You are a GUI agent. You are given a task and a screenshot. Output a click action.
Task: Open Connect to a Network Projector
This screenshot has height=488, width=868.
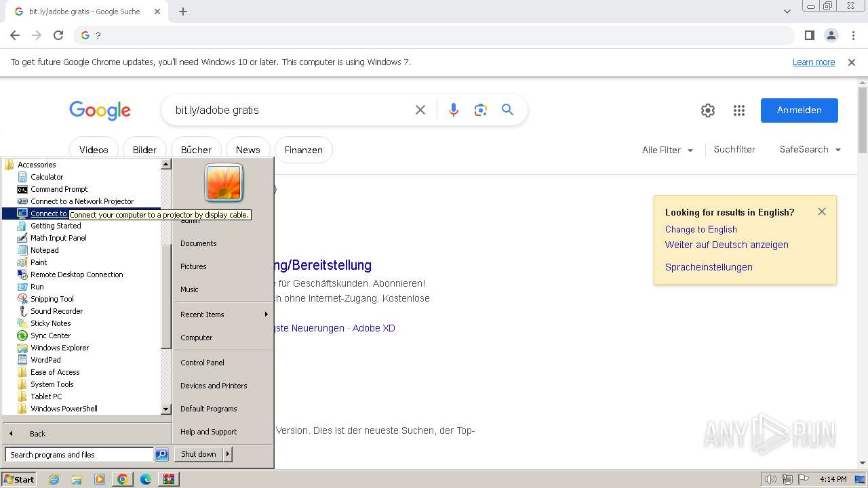point(82,201)
